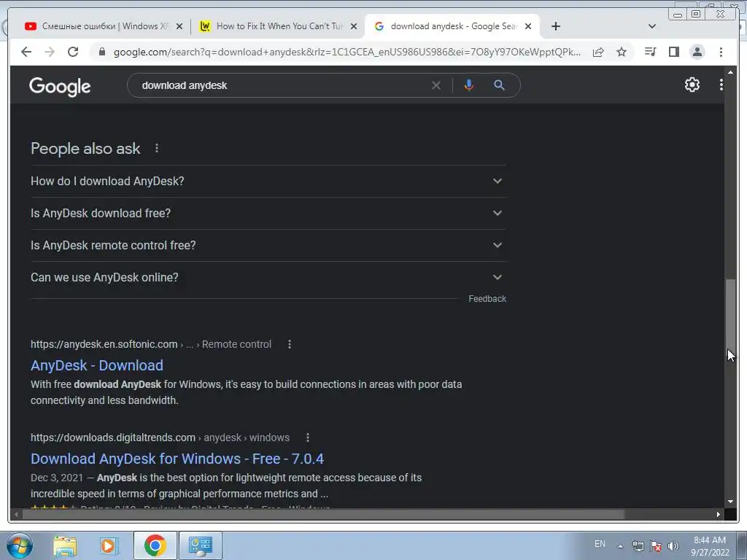Clear the Google search box text
Image resolution: width=747 pixels, height=560 pixels.
click(x=436, y=85)
